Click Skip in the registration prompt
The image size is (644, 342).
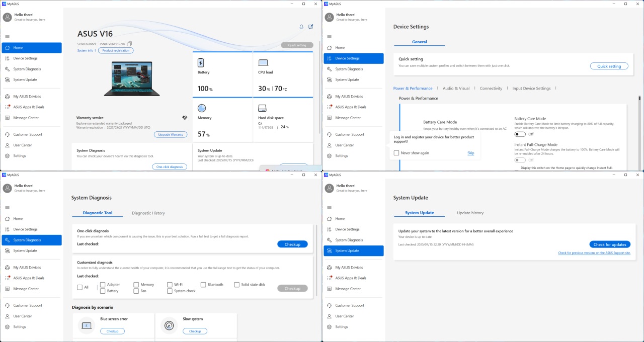pos(471,153)
